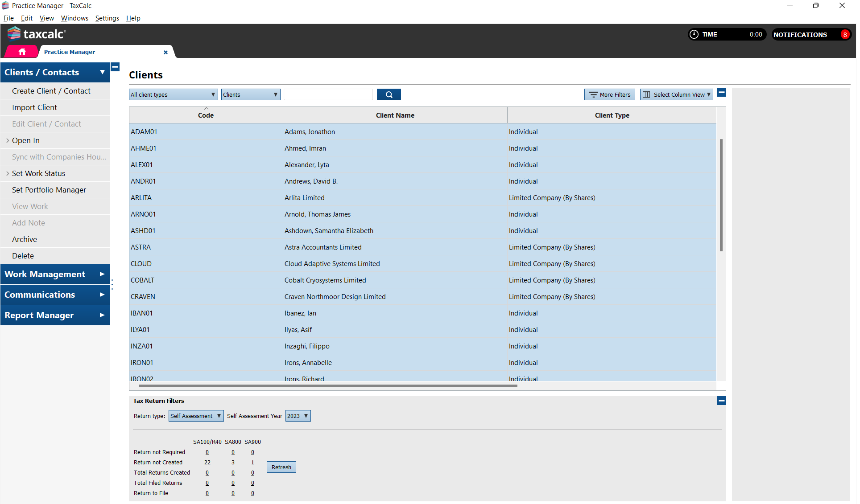Open the Settings menu
The image size is (860, 504).
point(107,18)
